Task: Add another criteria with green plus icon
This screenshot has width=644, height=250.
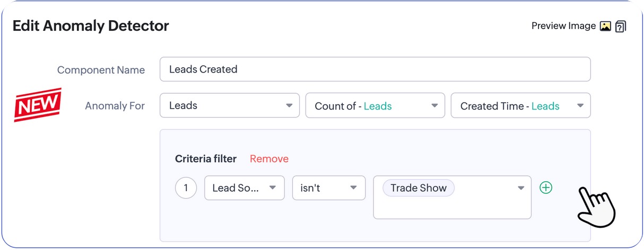Action: (x=546, y=187)
